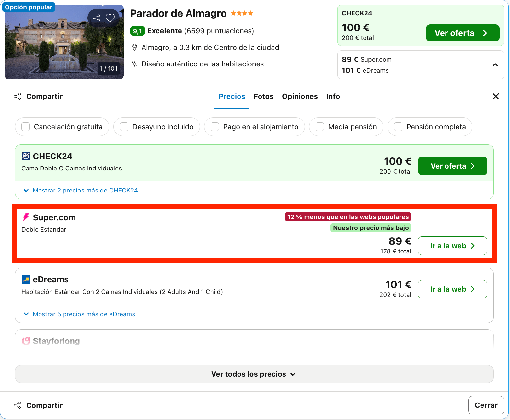This screenshot has height=420, width=510.
Task: Click the share icon beside bottom Compartir
Action: (x=17, y=405)
